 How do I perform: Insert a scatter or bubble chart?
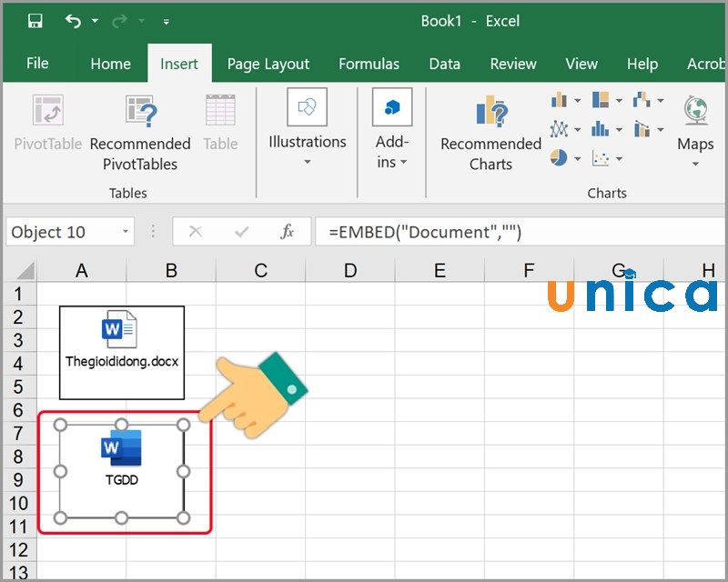[x=601, y=158]
